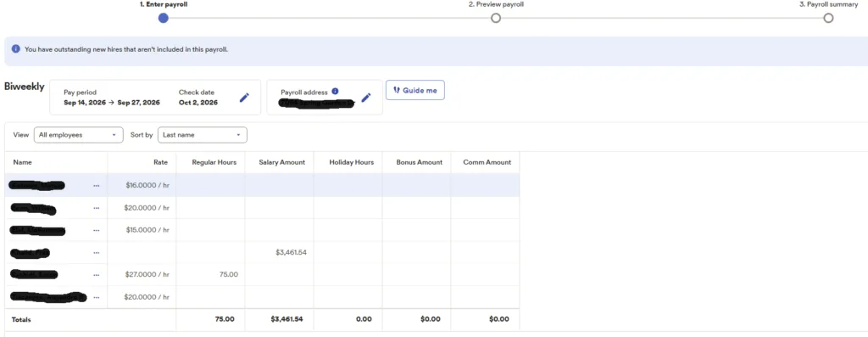Click Bonus Amount field for $27.0000 / hr employee
Image resolution: width=868 pixels, height=337 pixels.
(416, 274)
